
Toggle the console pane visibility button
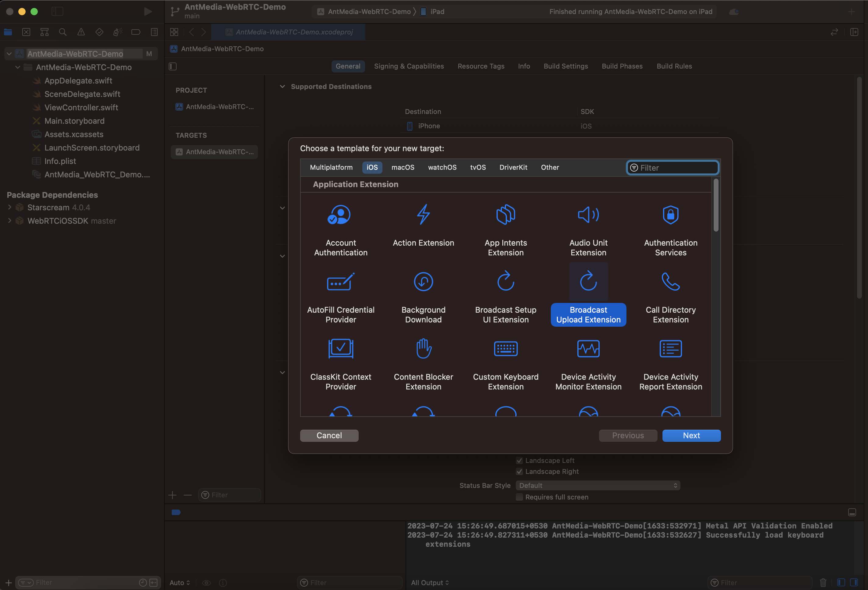tap(854, 583)
